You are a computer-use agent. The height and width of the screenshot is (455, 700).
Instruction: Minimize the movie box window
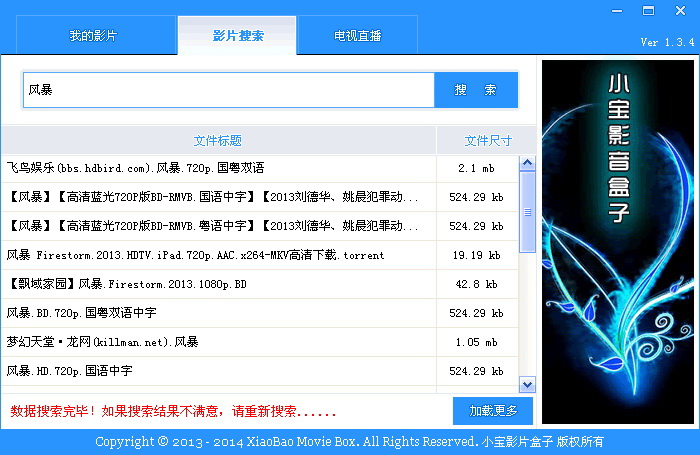[x=617, y=11]
